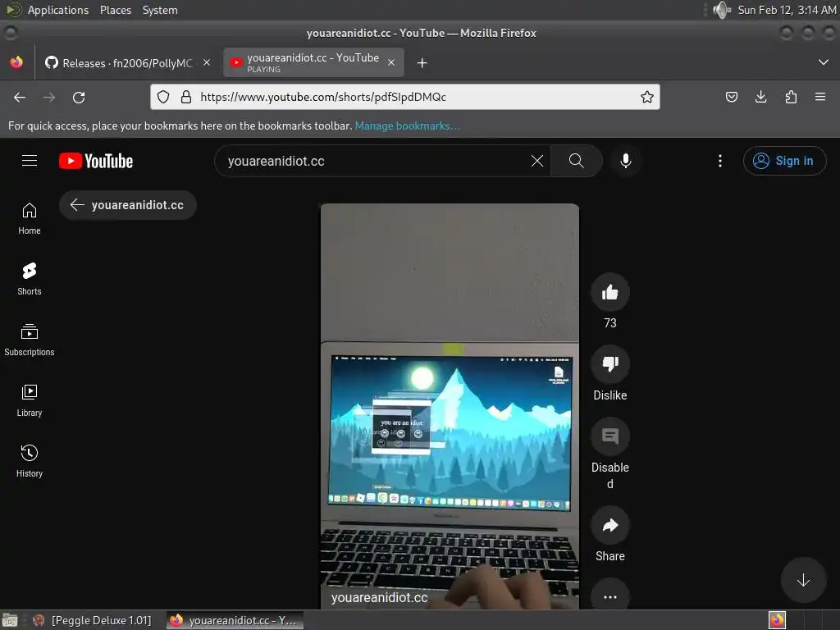Open YouTube hamburger guide menu
The image size is (840, 630).
pyautogui.click(x=30, y=161)
